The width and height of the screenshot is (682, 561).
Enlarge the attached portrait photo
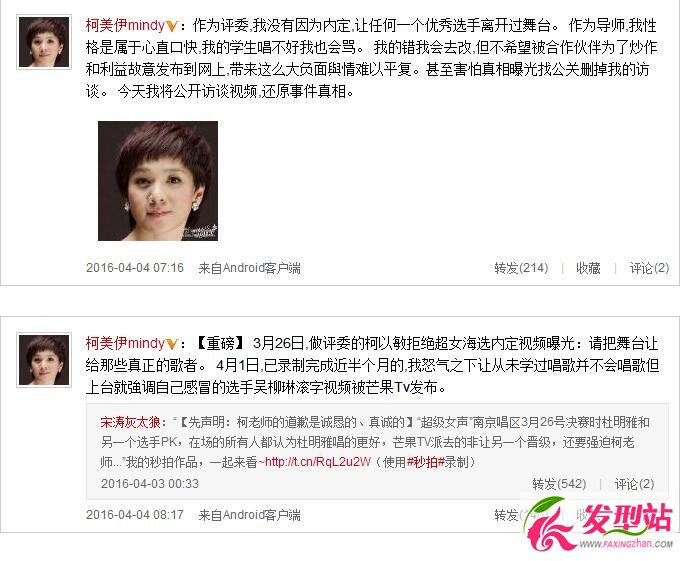(158, 181)
